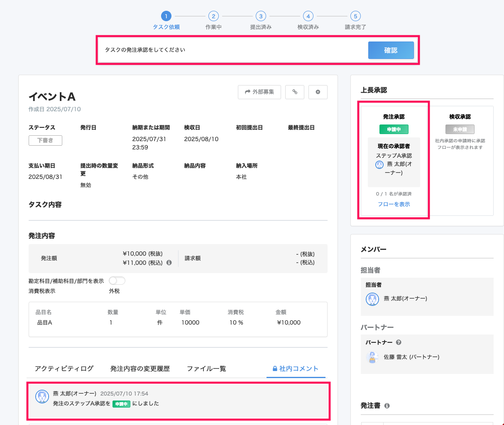Click the green 申請中 badge under 発注承認
Image resolution: width=504 pixels, height=425 pixels.
pyautogui.click(x=394, y=129)
